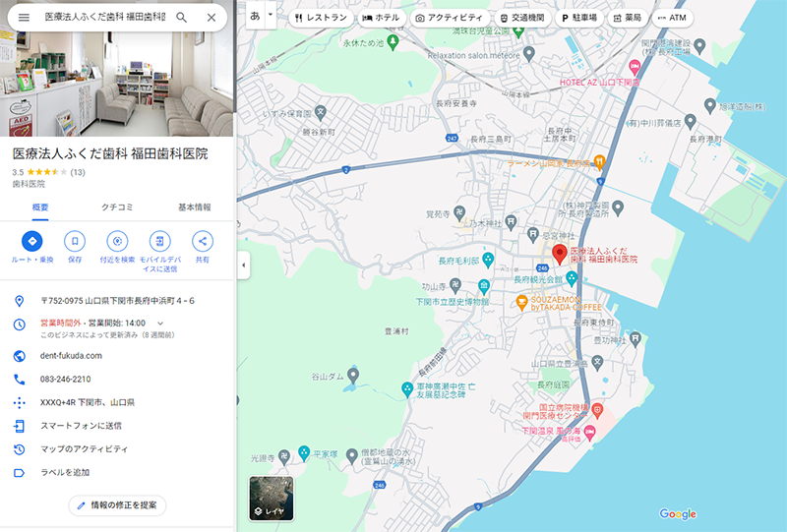Toggle the レイヤ satellite layer thumbnail
Screen dimensions: 787x532
tap(271, 498)
